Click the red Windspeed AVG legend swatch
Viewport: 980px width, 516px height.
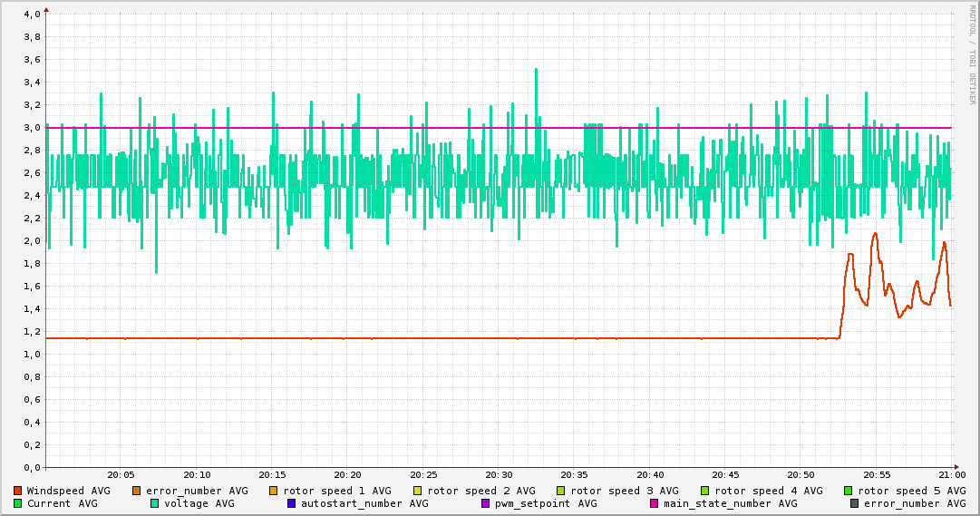[17, 491]
